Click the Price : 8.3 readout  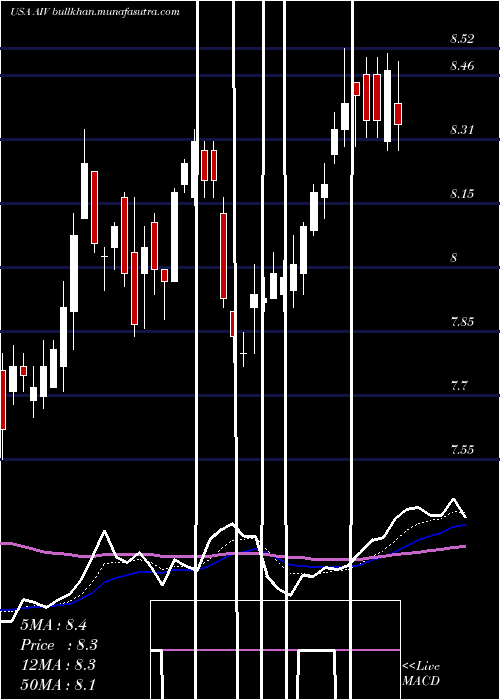point(59,645)
